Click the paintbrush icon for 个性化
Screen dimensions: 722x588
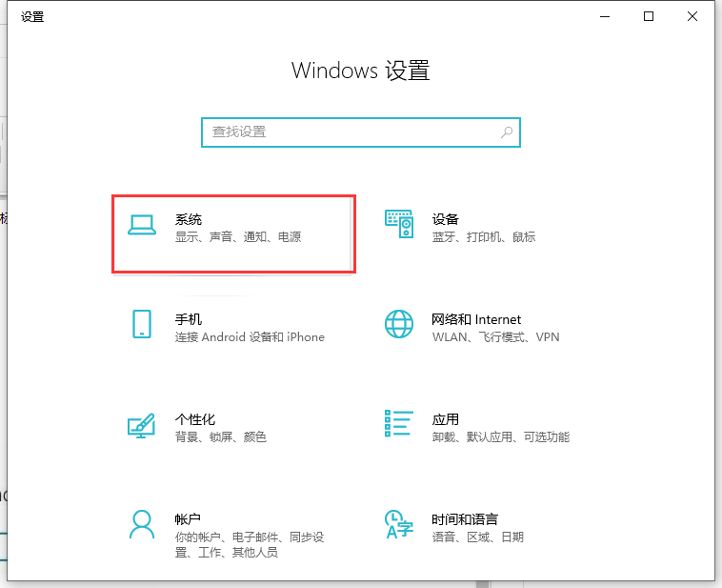click(x=142, y=424)
